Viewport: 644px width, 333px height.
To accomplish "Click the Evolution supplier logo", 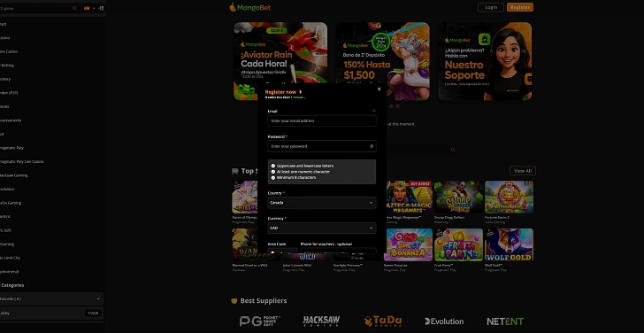I will click(444, 321).
